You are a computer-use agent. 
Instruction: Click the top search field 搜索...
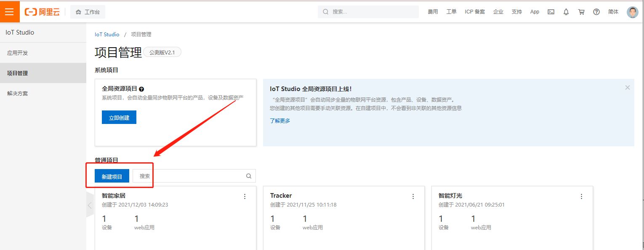tap(368, 12)
